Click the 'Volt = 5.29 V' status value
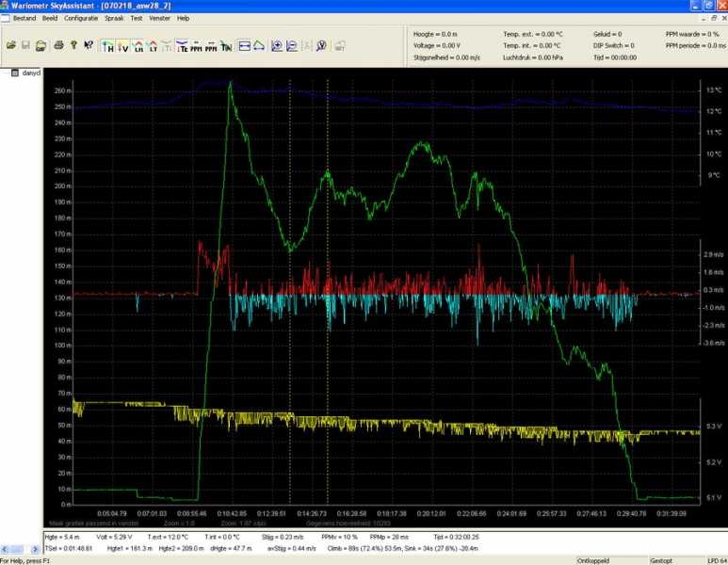This screenshot has height=565, width=728. click(114, 537)
